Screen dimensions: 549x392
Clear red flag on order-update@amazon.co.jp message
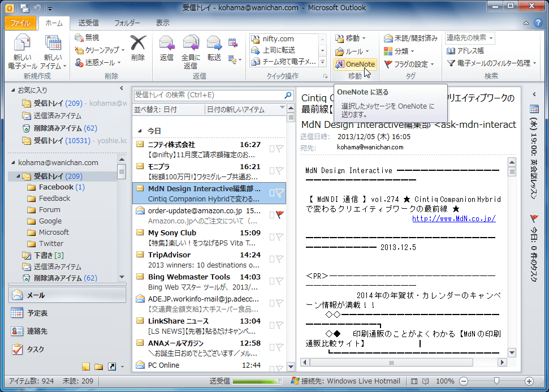coord(279,215)
